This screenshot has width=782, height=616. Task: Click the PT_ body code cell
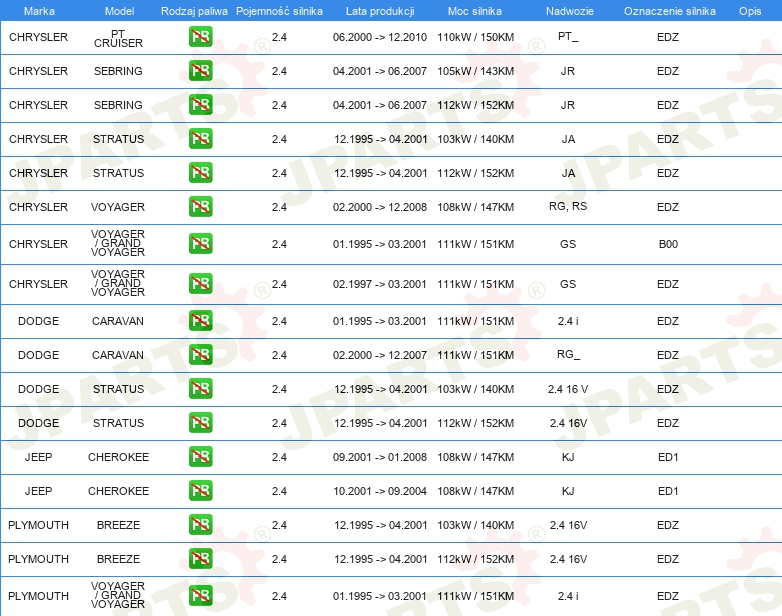point(568,36)
